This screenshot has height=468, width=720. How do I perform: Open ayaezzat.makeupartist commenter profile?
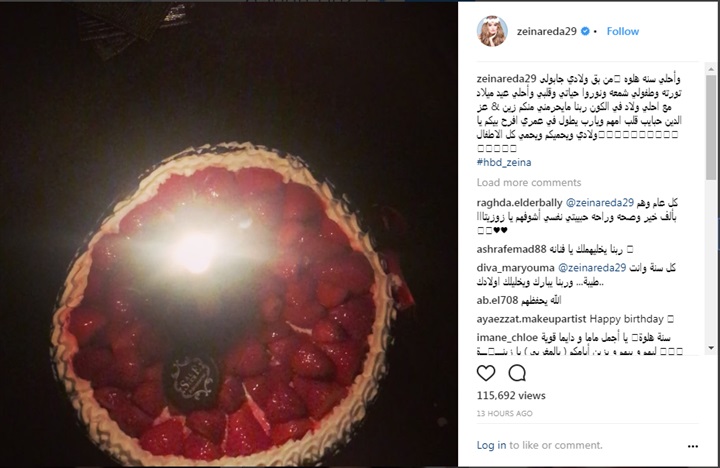531,319
